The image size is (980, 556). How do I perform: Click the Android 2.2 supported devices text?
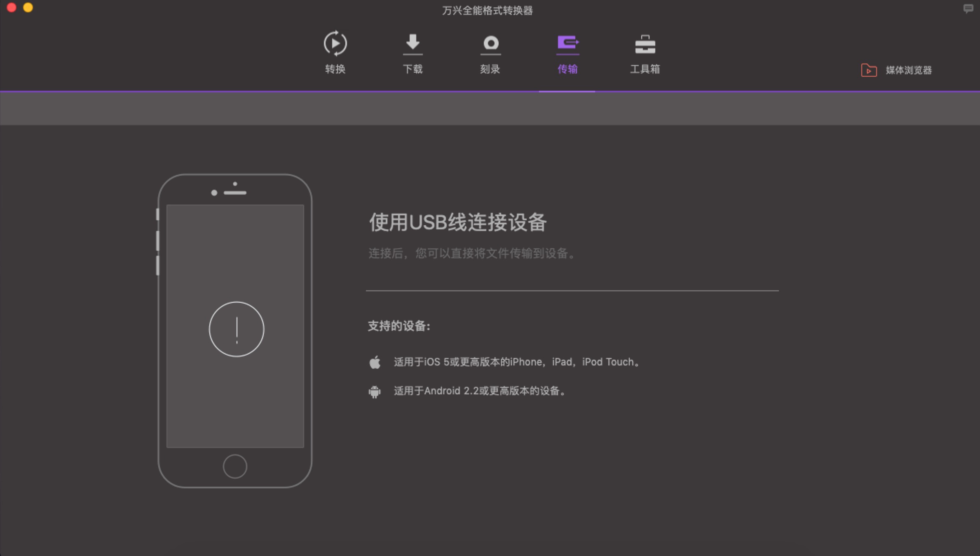[x=480, y=391]
